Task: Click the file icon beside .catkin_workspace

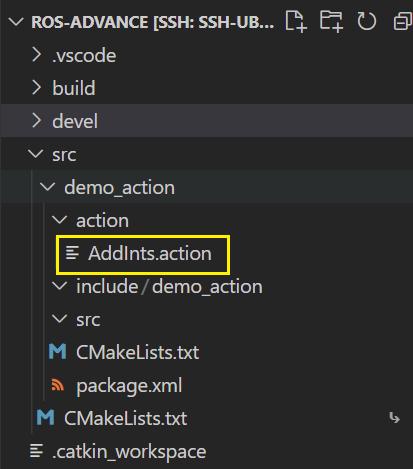Action: coord(36,451)
